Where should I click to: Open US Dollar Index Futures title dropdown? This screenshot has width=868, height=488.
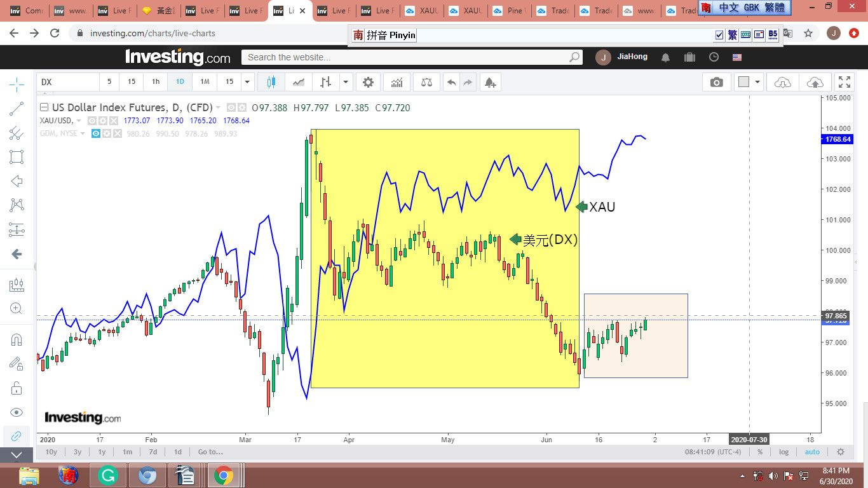click(x=219, y=108)
